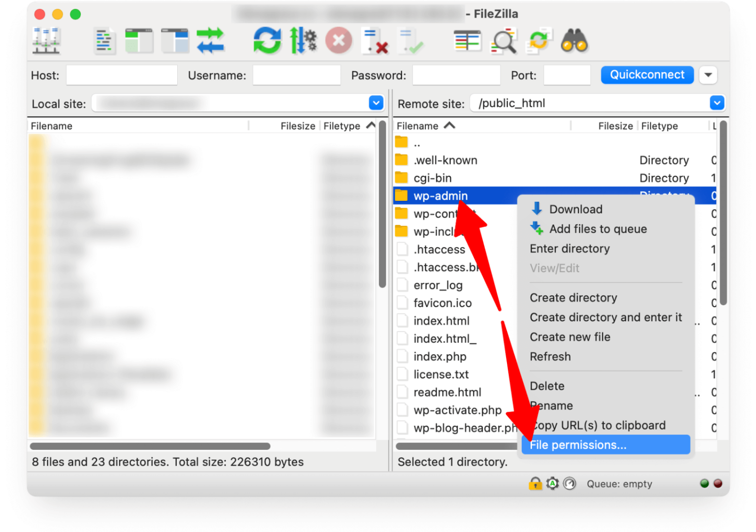Choose Download from the context menu
The image size is (756, 532).
coord(575,209)
